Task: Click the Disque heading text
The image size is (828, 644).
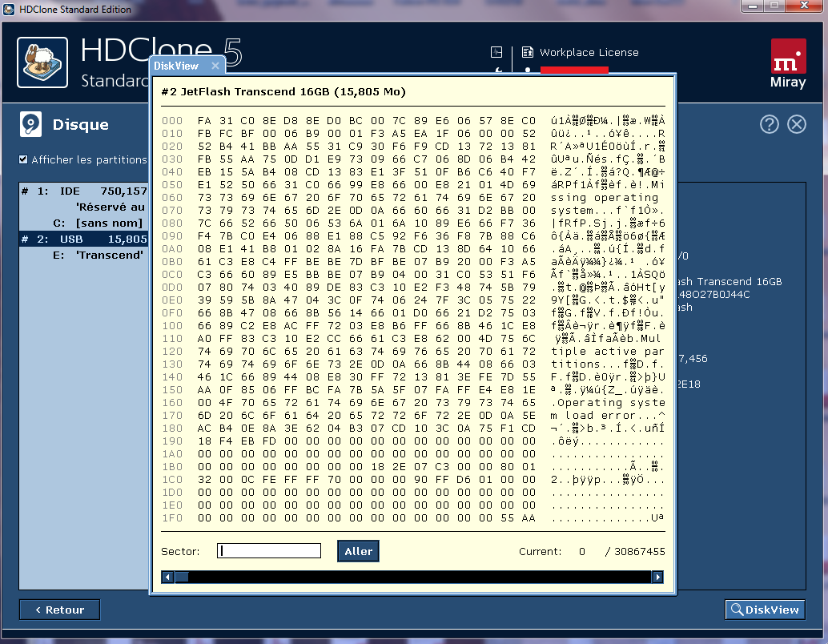Action: point(81,125)
